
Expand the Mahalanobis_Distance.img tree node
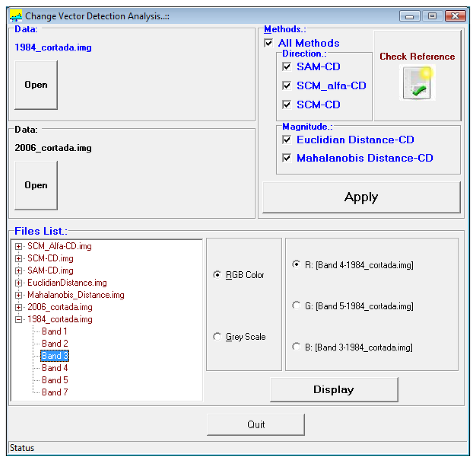pos(19,295)
